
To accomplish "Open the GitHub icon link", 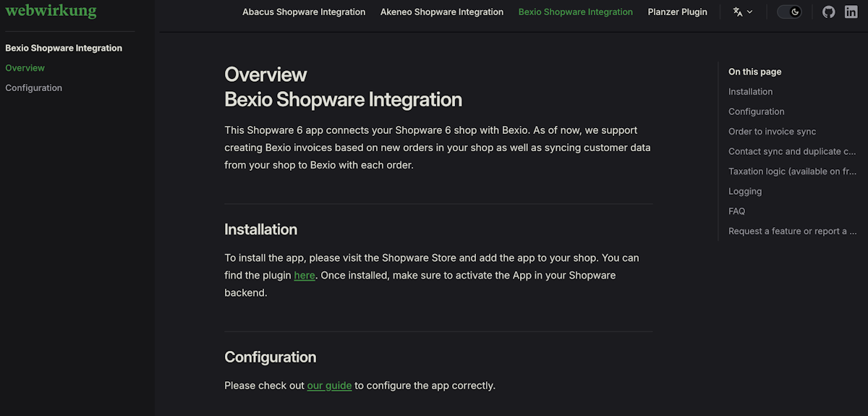I will tap(829, 12).
